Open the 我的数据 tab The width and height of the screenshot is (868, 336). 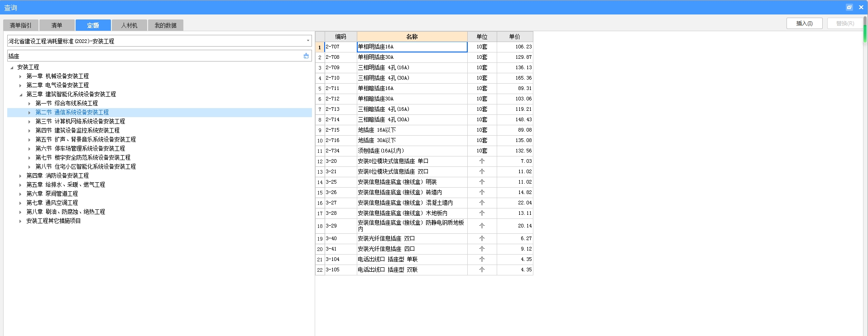[x=166, y=25]
